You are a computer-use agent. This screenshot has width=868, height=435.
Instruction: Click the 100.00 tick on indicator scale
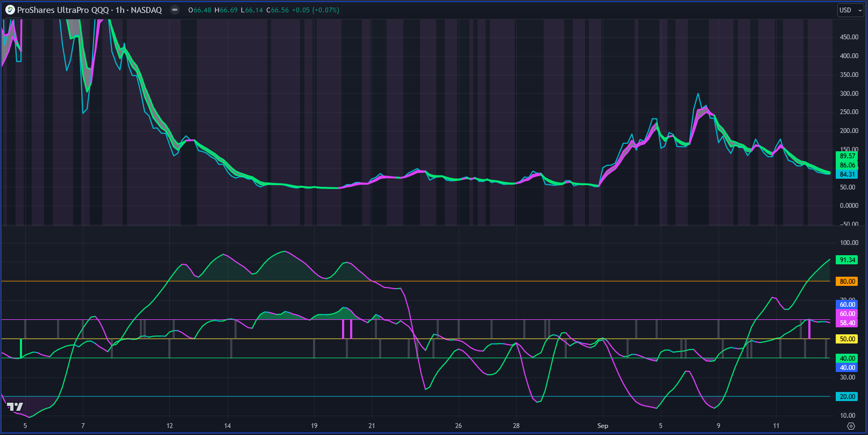click(x=849, y=243)
